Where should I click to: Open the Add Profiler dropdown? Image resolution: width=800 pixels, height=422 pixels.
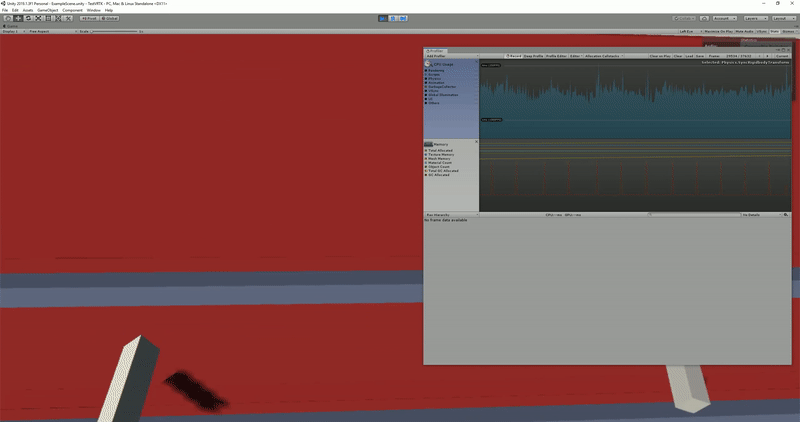(x=452, y=56)
